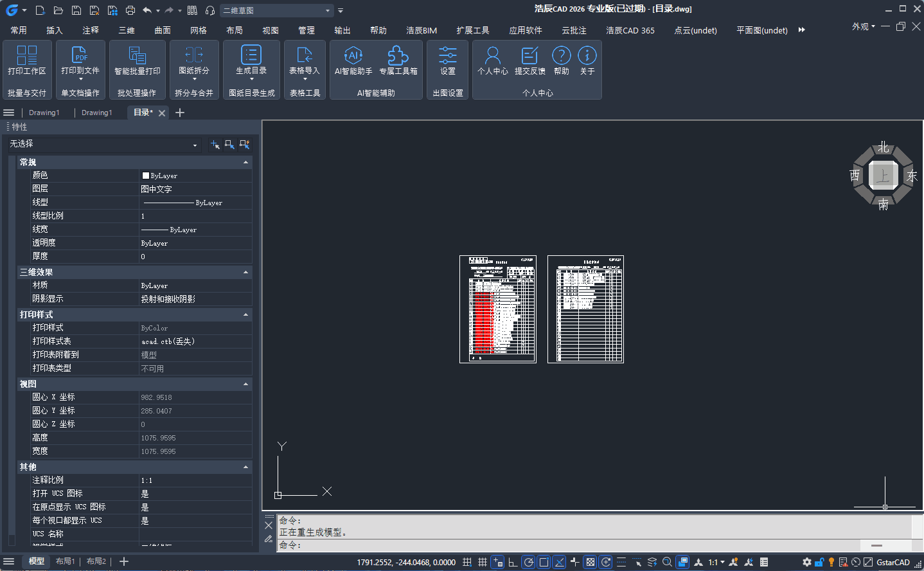Open the 无选择 selection dropdown
The image size is (924, 571).
tap(104, 145)
